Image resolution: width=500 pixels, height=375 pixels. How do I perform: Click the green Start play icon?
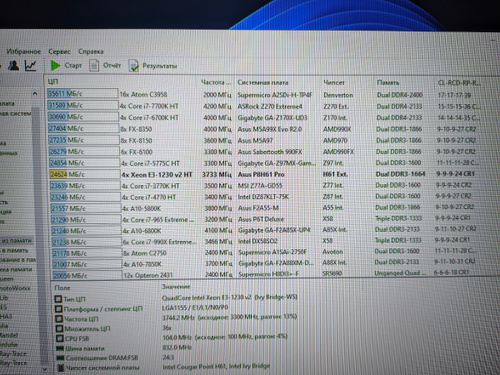55,65
